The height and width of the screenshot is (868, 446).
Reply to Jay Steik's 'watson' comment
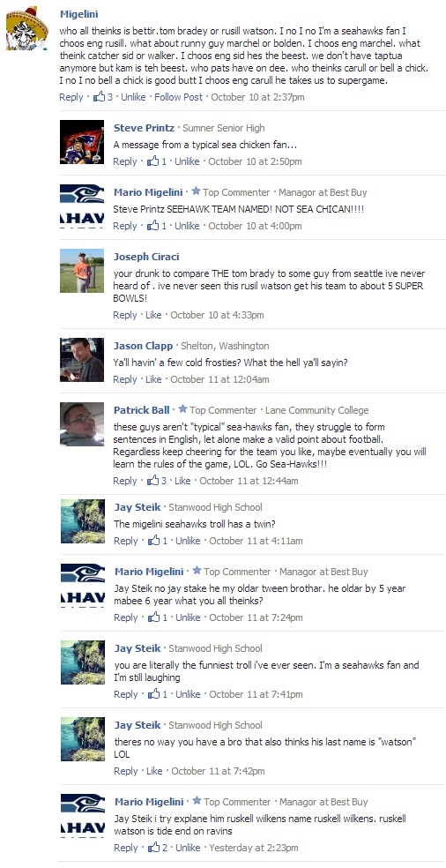click(x=126, y=771)
